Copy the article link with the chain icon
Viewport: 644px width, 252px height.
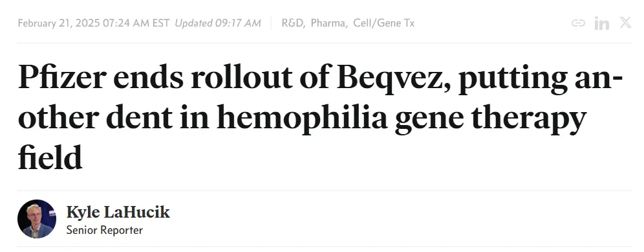(578, 23)
